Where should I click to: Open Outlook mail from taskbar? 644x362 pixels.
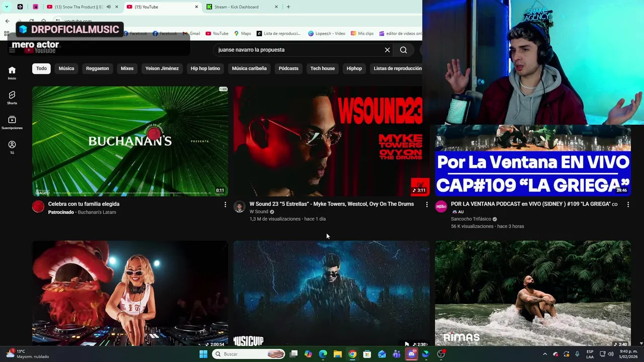click(x=382, y=354)
